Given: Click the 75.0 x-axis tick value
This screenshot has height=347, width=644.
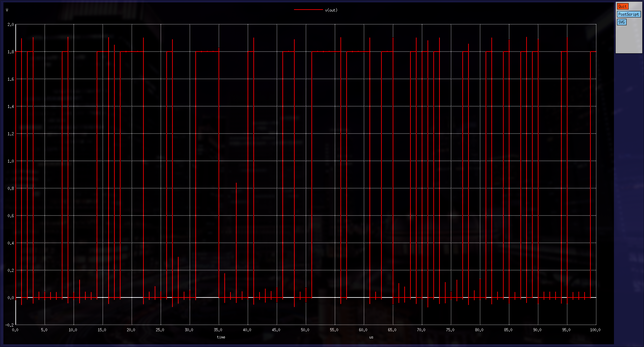Looking at the screenshot, I should (x=450, y=330).
